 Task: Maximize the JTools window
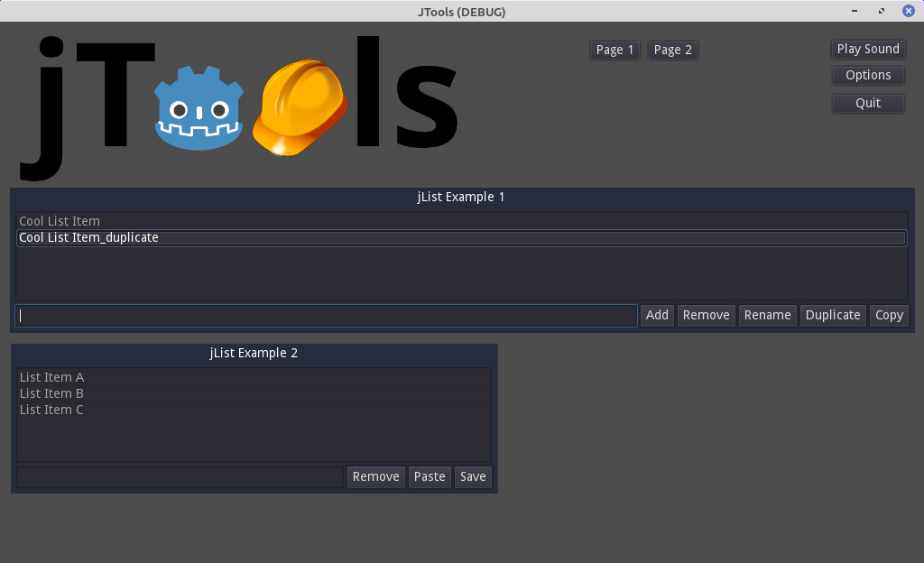point(882,11)
